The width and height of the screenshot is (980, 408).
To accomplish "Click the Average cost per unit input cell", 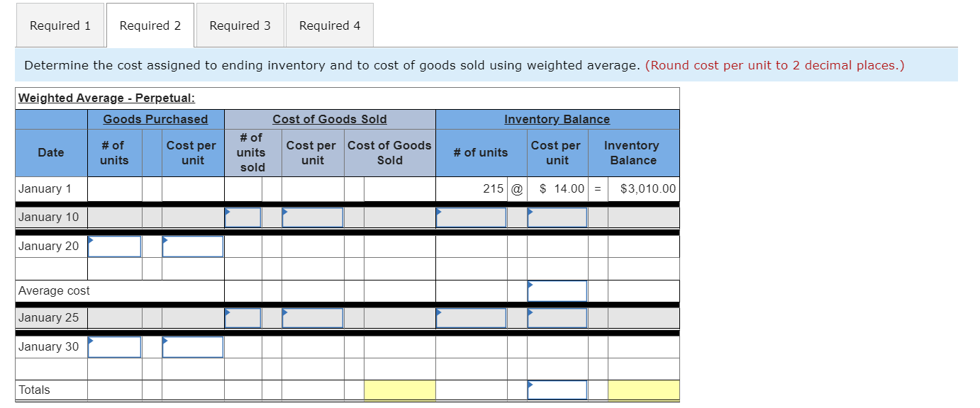I will pos(557,290).
